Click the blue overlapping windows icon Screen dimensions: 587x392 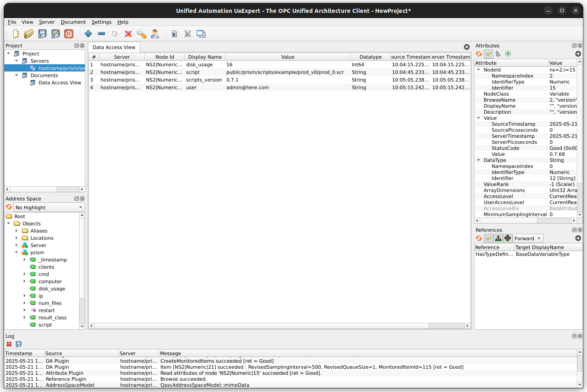[x=201, y=34]
